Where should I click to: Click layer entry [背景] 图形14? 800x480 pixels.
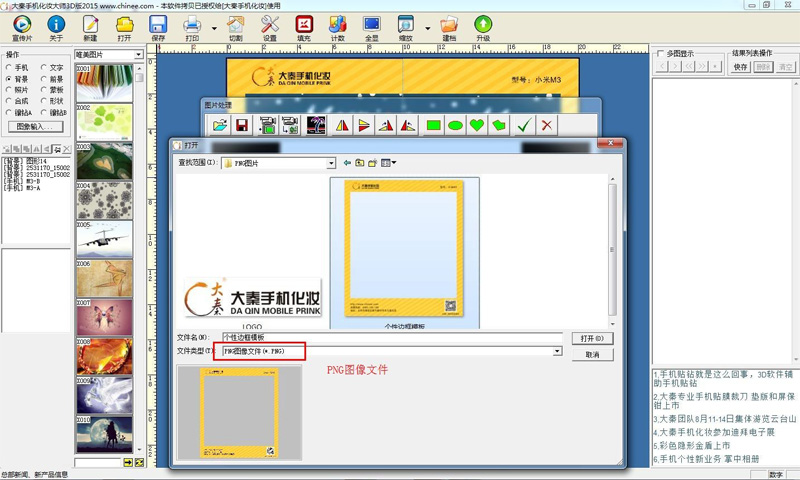click(x=26, y=161)
